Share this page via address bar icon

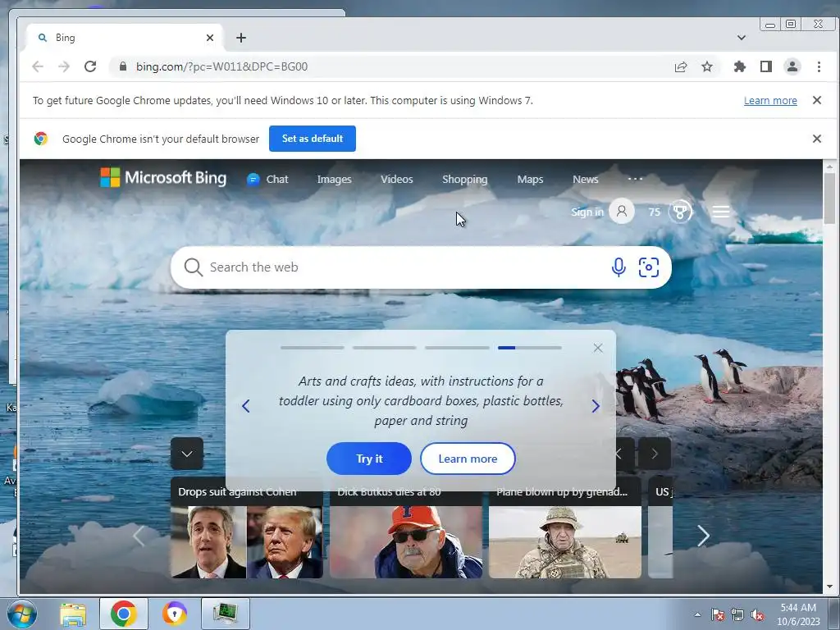coord(681,66)
